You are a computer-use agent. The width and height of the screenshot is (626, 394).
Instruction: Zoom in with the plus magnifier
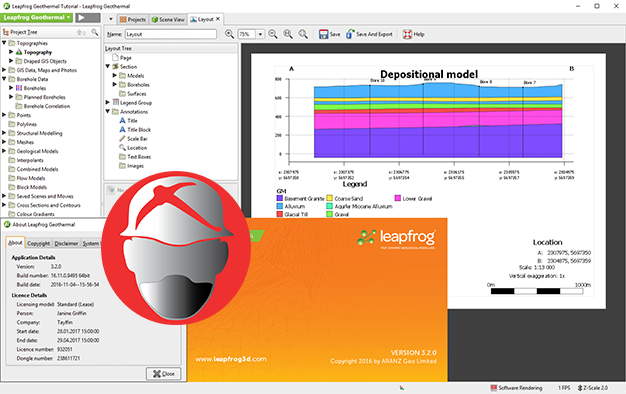pyautogui.click(x=229, y=34)
